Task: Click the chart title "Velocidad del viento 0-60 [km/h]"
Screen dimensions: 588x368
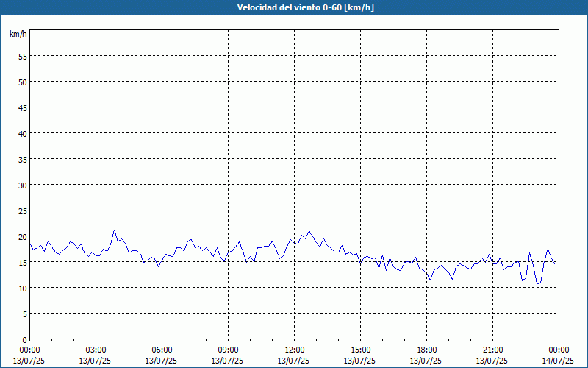Action: coord(306,7)
